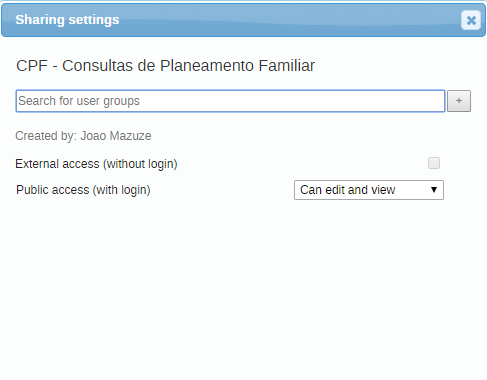This screenshot has height=380, width=487.
Task: Open the Public access permission dropdown
Action: 369,190
